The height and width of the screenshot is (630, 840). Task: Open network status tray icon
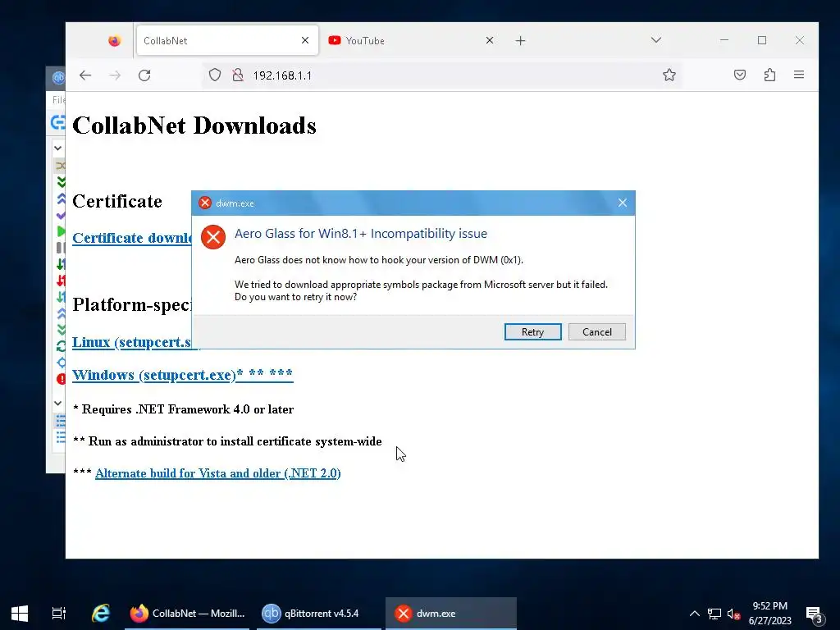point(714,614)
